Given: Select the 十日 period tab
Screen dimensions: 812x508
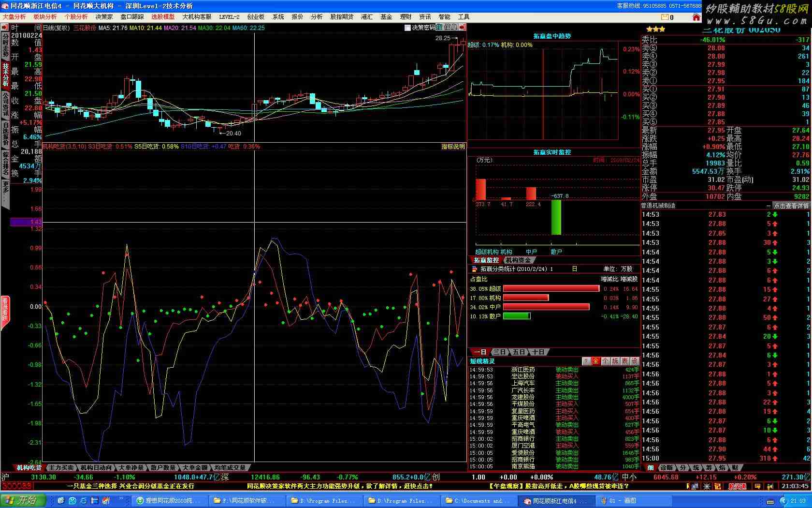Looking at the screenshot, I should [538, 352].
